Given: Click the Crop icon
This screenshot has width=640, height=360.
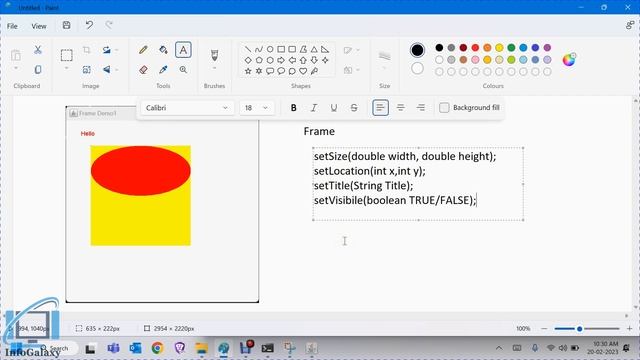Looking at the screenshot, I should pyautogui.click(x=87, y=50).
